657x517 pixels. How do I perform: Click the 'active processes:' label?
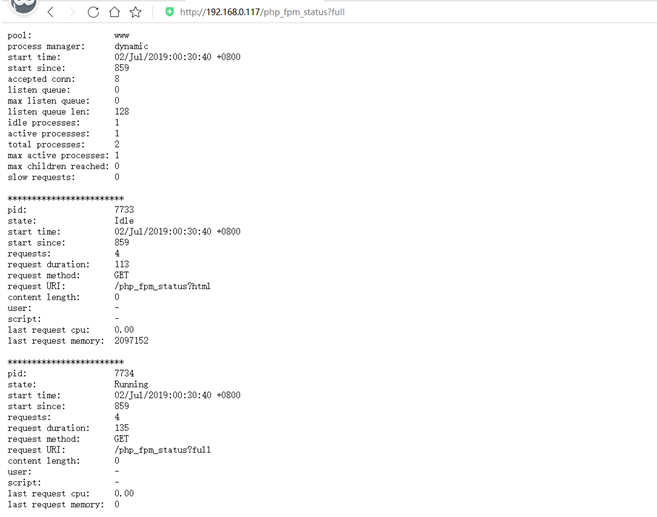(49, 134)
